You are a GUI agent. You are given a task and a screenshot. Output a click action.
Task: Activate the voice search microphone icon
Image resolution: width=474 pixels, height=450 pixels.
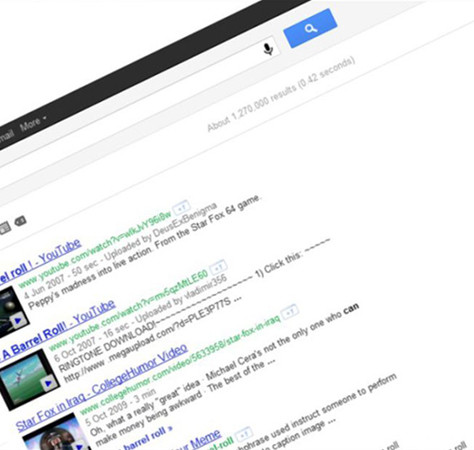click(x=268, y=49)
